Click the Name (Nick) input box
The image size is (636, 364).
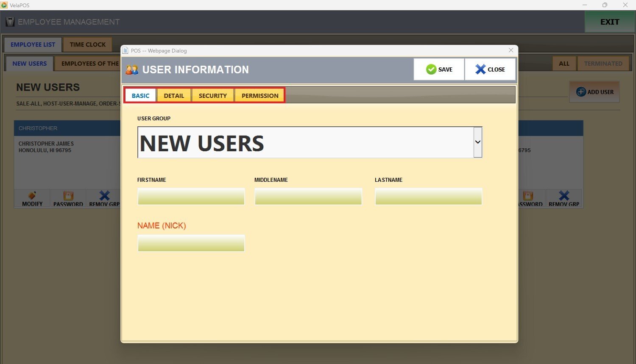[191, 243]
